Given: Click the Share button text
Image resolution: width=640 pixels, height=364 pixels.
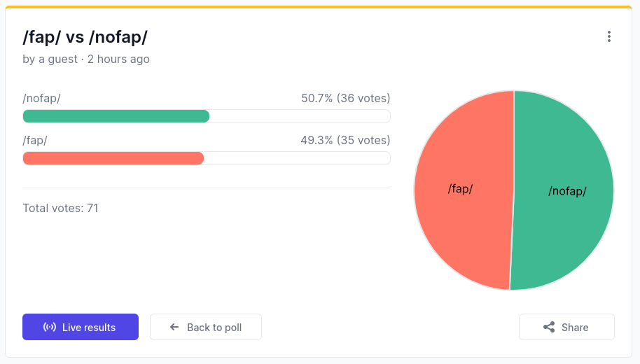Looking at the screenshot, I should (575, 327).
